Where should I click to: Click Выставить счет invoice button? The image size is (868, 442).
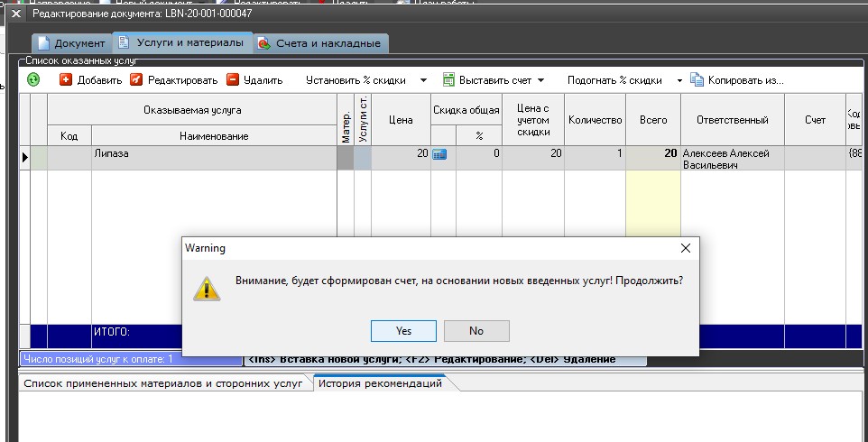pyautogui.click(x=487, y=80)
